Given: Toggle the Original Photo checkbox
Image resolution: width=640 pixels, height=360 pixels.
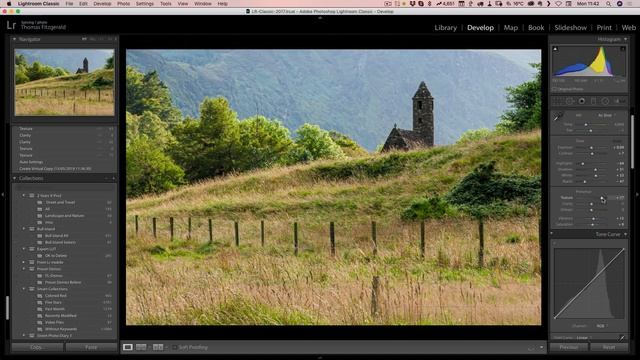Looking at the screenshot, I should [555, 89].
